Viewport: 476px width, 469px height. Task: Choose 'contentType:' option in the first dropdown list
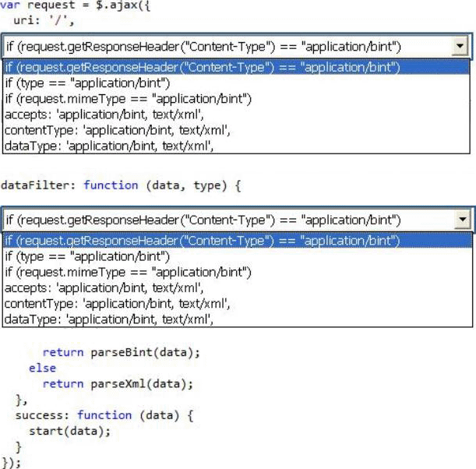tap(117, 129)
